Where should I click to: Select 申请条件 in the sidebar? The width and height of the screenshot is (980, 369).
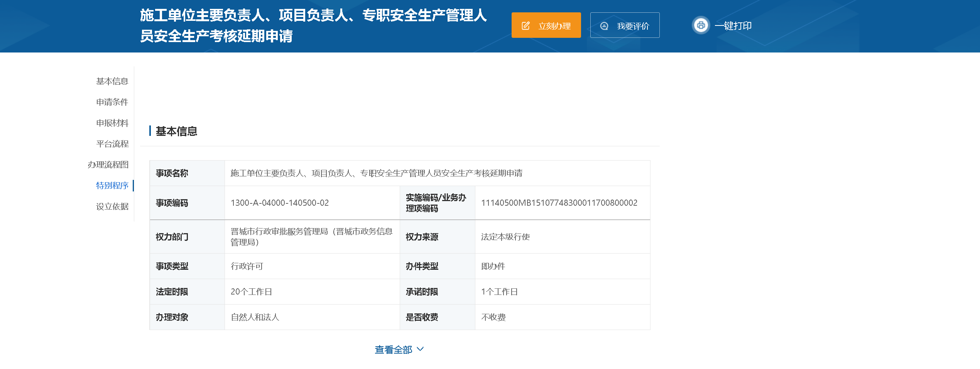[x=112, y=102]
